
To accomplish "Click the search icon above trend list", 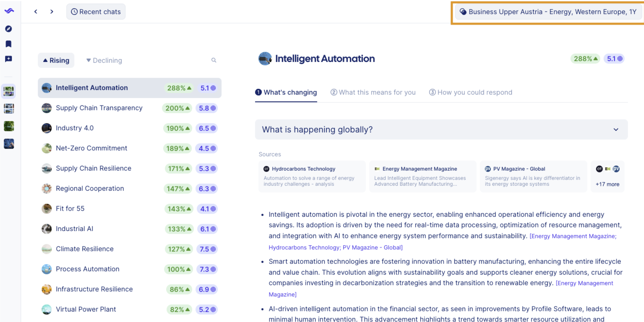I will pos(214,60).
